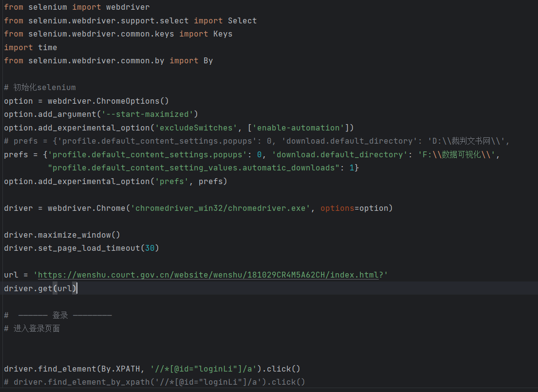The width and height of the screenshot is (538, 392).
Task: Click the 'import time' line
Action: (x=30, y=47)
